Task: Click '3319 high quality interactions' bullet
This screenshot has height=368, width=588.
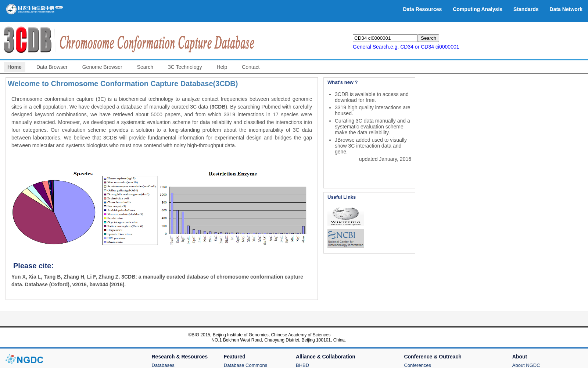Action: 373,110
